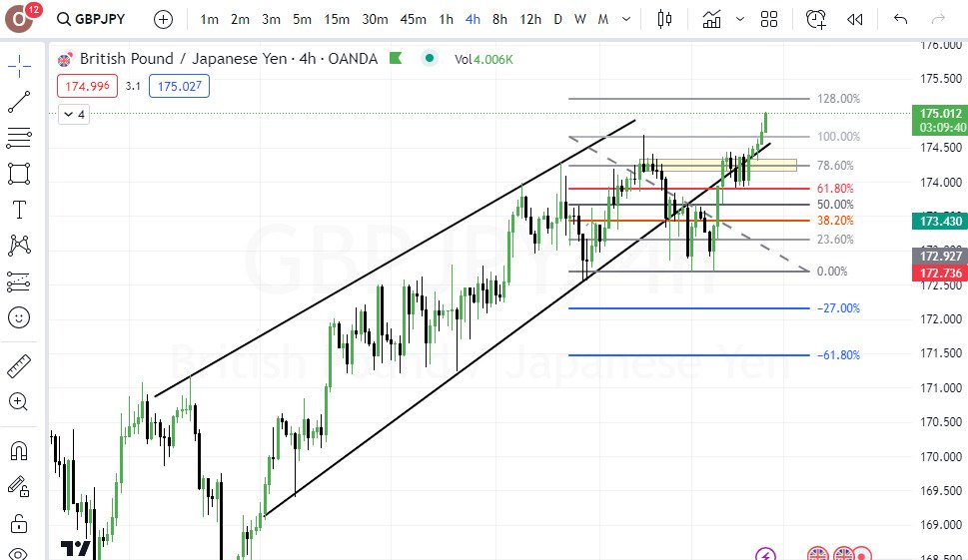Click the green 173.430 price label

click(x=940, y=221)
